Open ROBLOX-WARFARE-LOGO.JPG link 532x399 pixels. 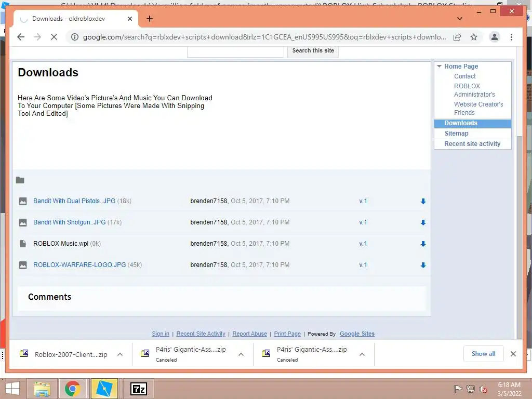[x=79, y=264]
